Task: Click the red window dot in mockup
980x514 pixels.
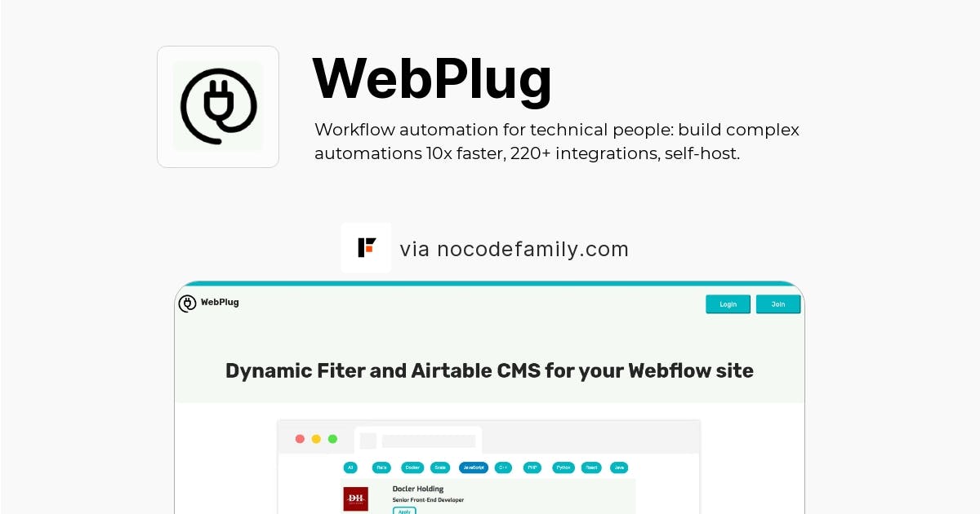Action: pyautogui.click(x=300, y=439)
